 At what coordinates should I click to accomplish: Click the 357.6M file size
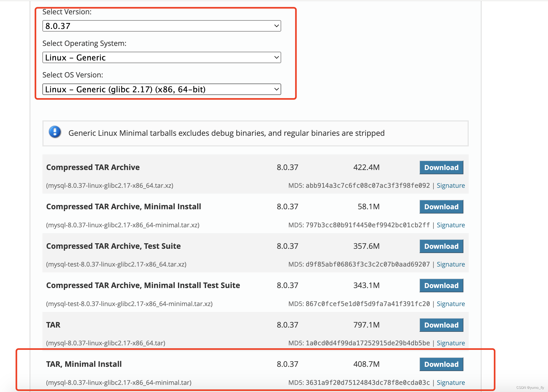coord(366,246)
